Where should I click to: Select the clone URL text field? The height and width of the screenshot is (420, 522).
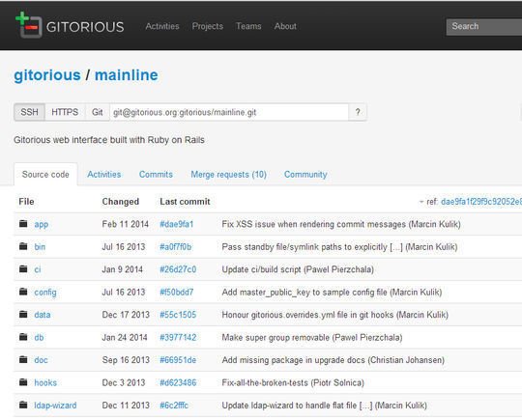click(x=229, y=112)
